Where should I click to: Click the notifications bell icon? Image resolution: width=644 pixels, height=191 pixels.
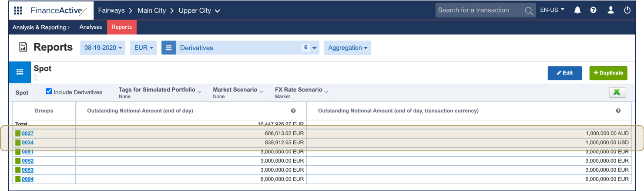point(577,10)
